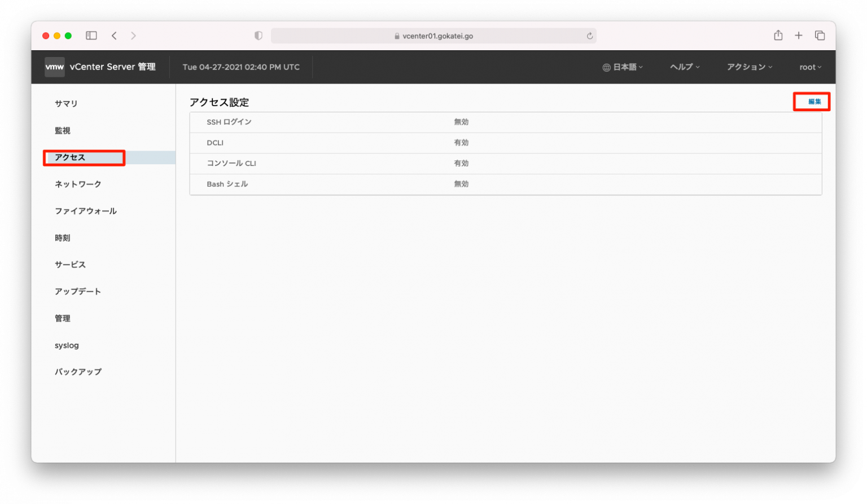Show the tab overview icon
Screen dimensions: 867x504
pyautogui.click(x=820, y=36)
